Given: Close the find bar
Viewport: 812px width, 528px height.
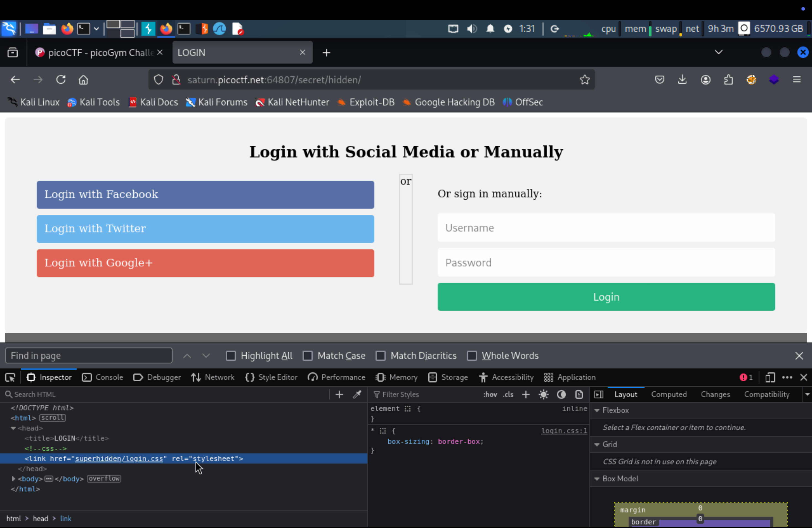Looking at the screenshot, I should coord(799,356).
